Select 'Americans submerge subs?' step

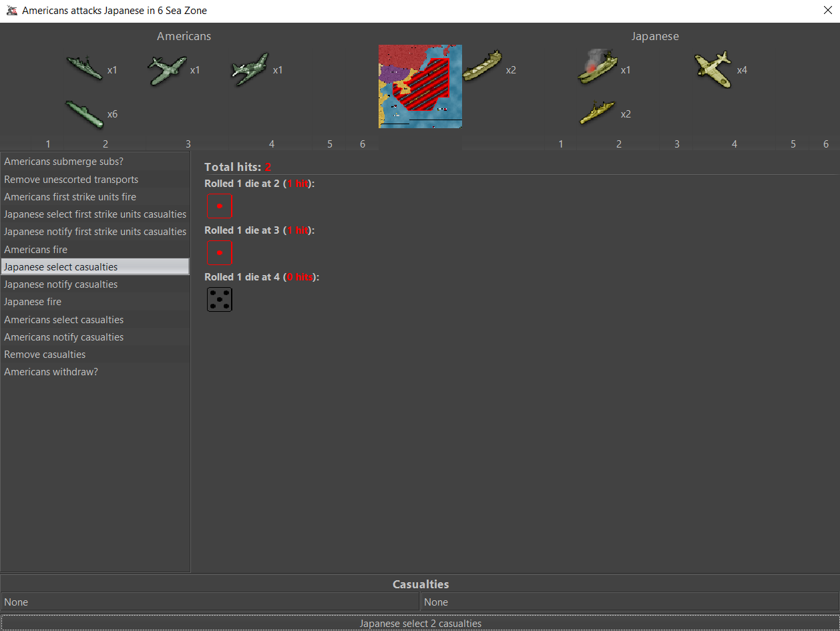pyautogui.click(x=63, y=162)
